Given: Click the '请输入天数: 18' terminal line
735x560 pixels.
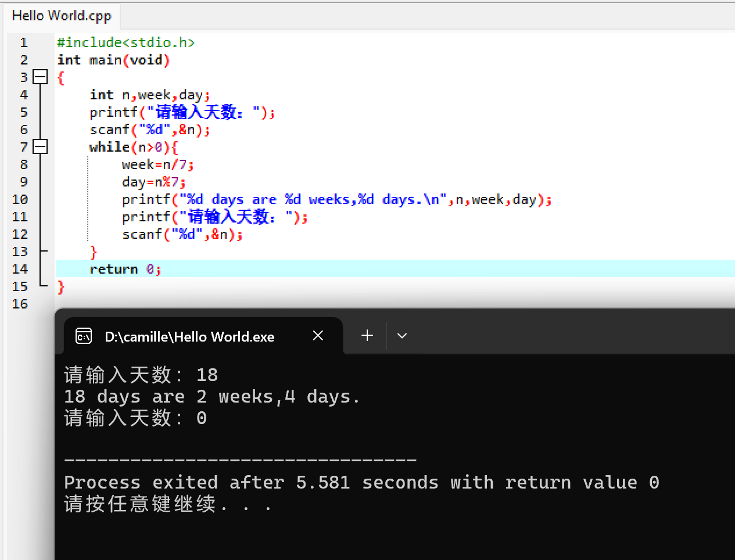Looking at the screenshot, I should tap(141, 375).
